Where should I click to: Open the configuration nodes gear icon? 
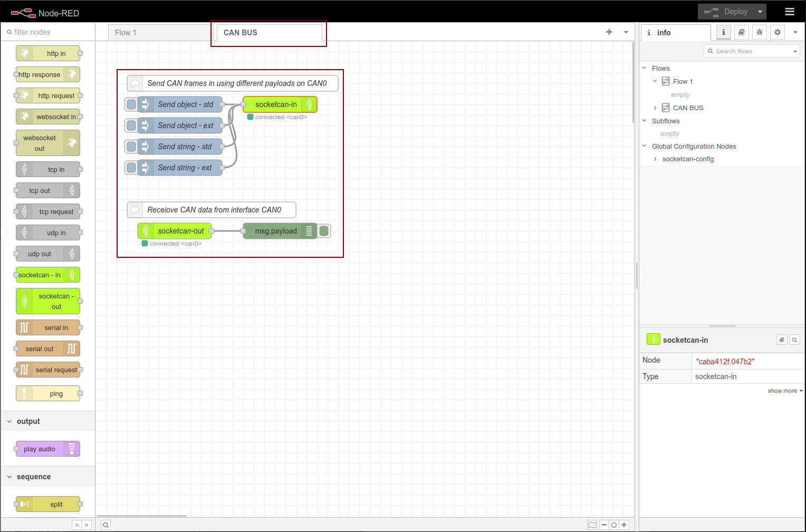pyautogui.click(x=777, y=32)
